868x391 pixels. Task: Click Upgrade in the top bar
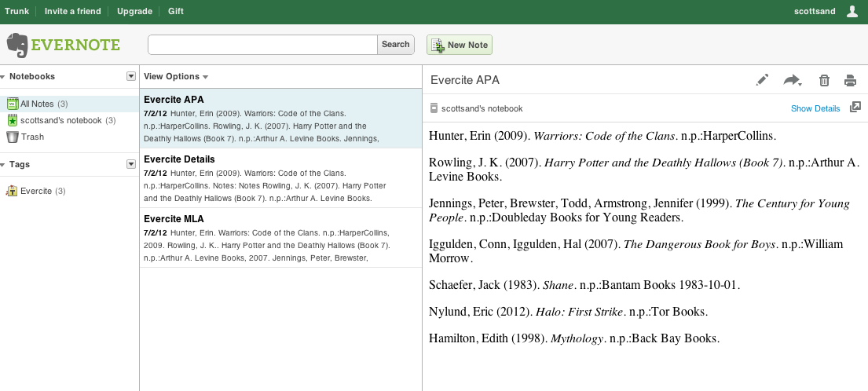(x=134, y=11)
